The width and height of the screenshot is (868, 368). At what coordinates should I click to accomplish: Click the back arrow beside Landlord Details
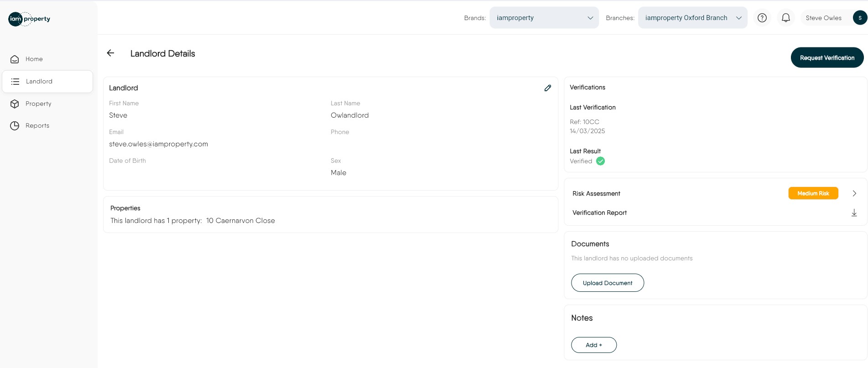pyautogui.click(x=110, y=53)
